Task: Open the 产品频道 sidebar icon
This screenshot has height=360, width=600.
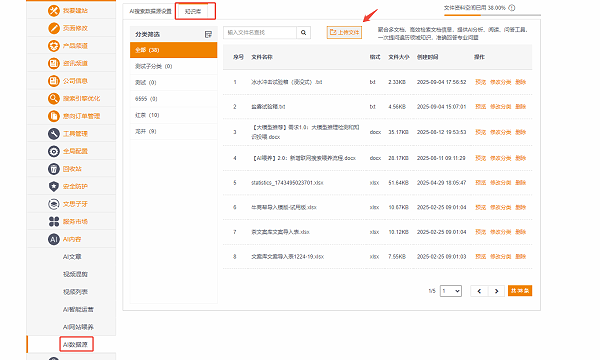Action: [54, 46]
